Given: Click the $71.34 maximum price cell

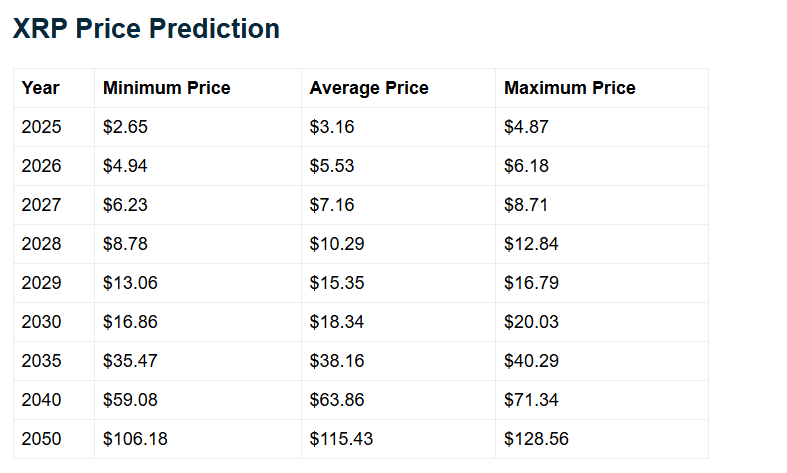Looking at the screenshot, I should coord(531,400).
